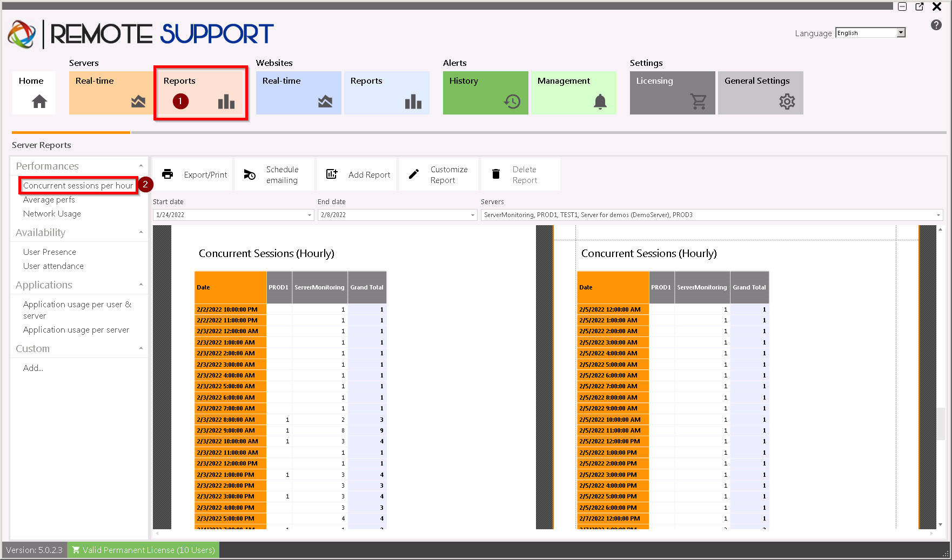
Task: Click the history clock icon
Action: [x=512, y=102]
